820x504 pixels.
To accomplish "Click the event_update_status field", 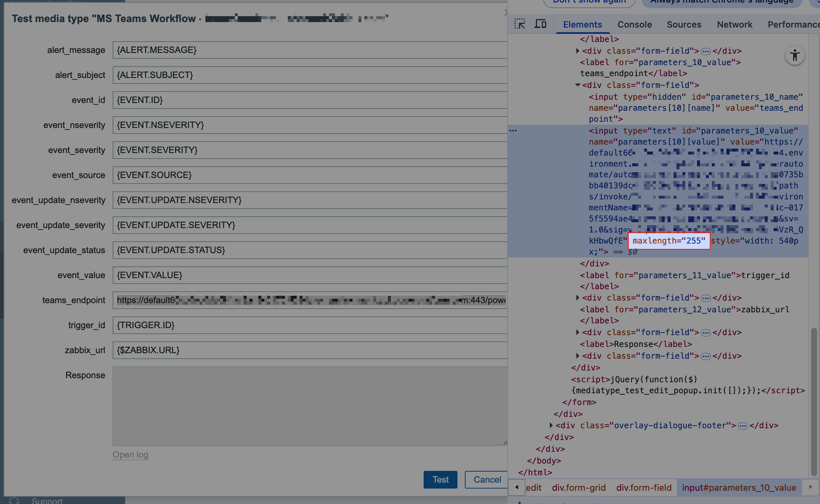I will (x=310, y=250).
